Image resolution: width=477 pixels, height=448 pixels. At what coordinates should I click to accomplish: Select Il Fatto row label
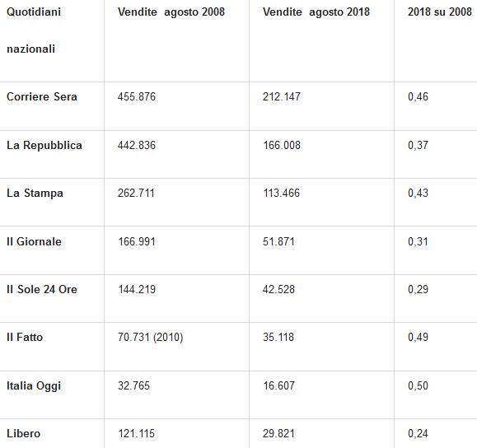tap(25, 337)
